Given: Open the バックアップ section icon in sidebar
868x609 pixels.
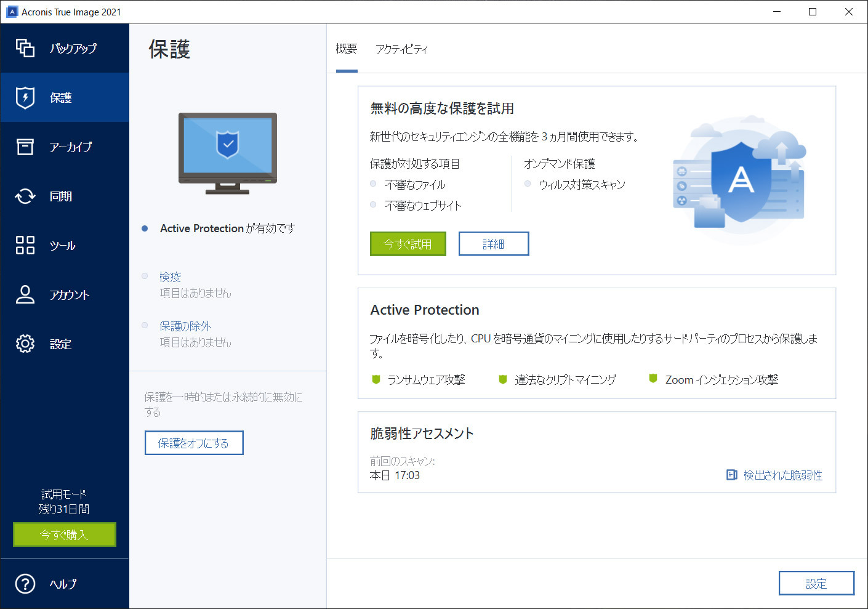Looking at the screenshot, I should tap(25, 47).
